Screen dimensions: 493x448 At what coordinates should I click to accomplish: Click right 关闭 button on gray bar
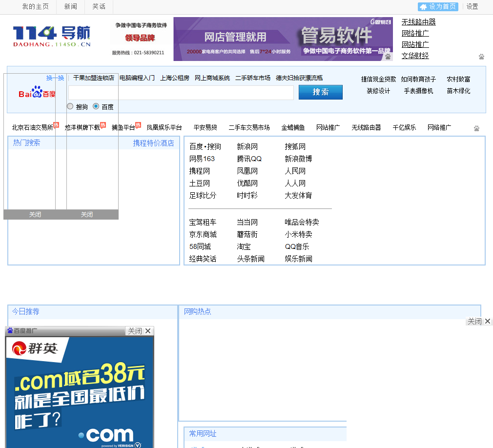click(87, 214)
